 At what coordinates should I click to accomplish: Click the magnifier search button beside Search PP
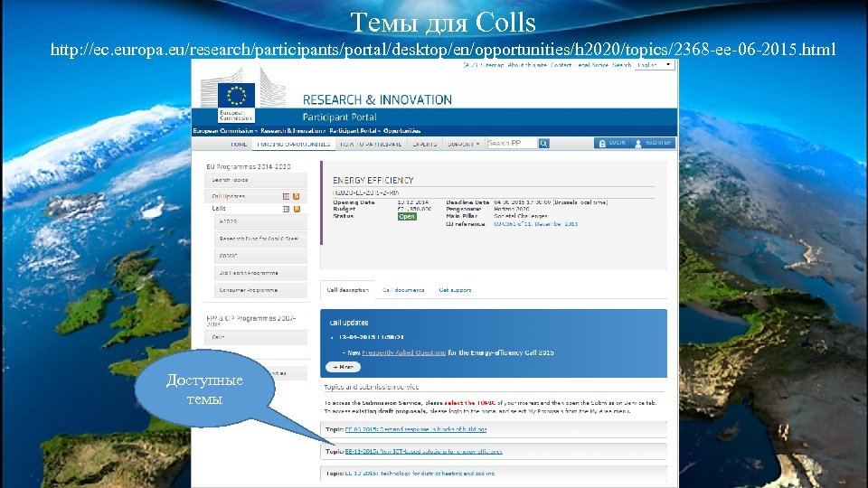tap(543, 144)
